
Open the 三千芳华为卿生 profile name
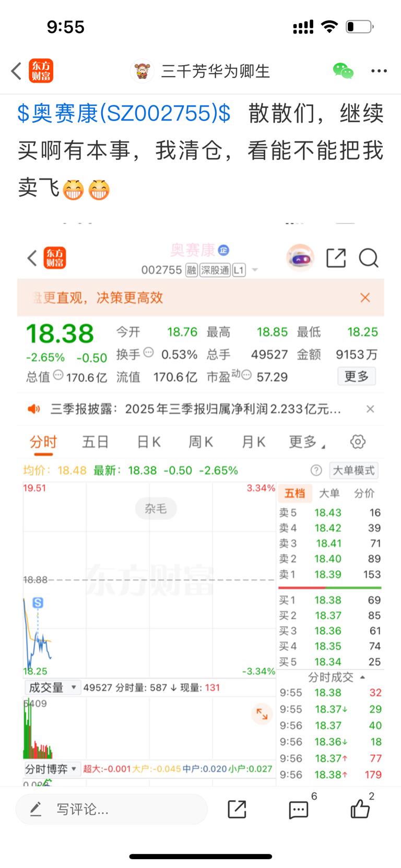point(216,72)
